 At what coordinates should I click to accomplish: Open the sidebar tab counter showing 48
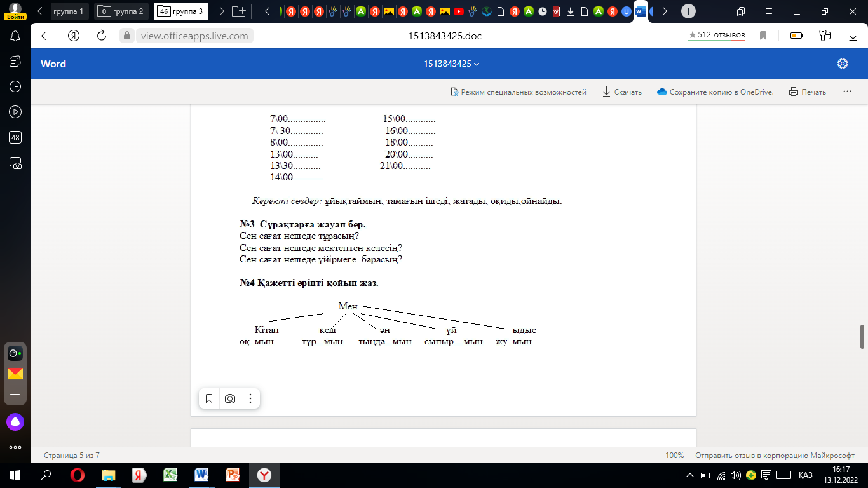(15, 137)
